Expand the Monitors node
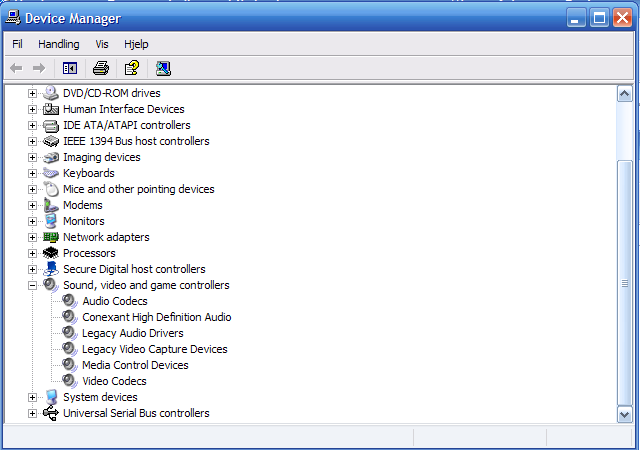Screen dimensions: 640x450 point(32,221)
